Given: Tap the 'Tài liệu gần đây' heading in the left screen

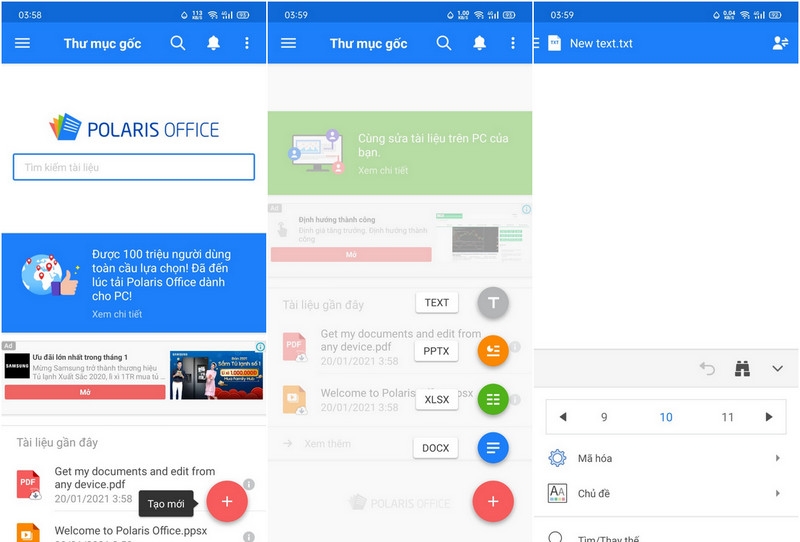Looking at the screenshot, I should [57, 442].
